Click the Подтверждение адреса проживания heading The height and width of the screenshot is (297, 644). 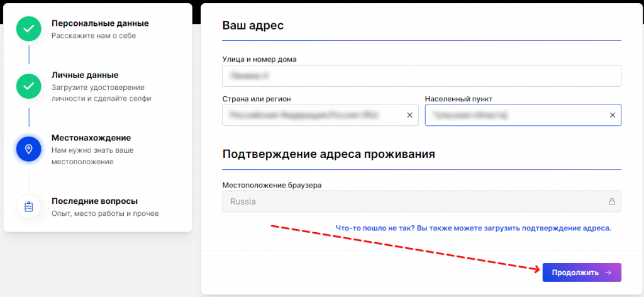click(x=328, y=154)
